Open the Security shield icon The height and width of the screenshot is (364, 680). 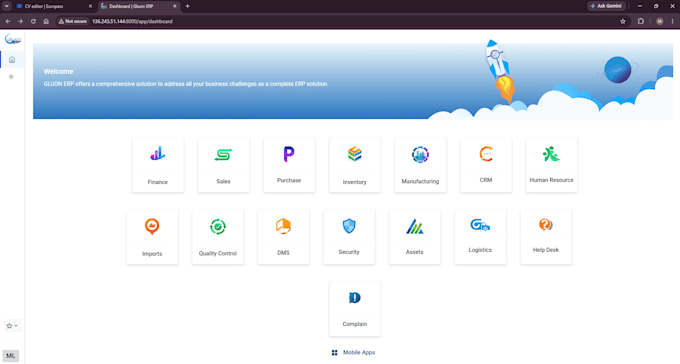(349, 226)
